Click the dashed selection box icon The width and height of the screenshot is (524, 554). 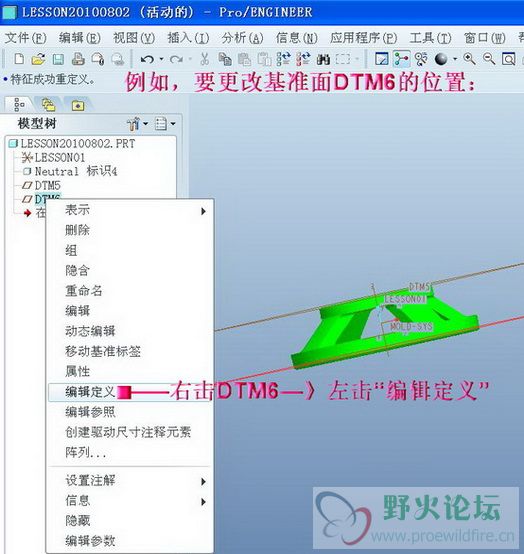343,59
